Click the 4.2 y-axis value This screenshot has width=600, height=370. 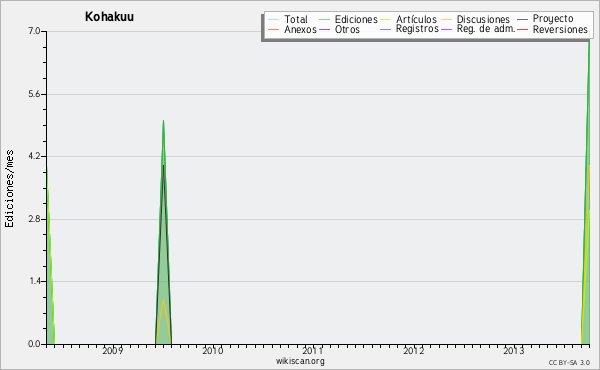[34, 156]
